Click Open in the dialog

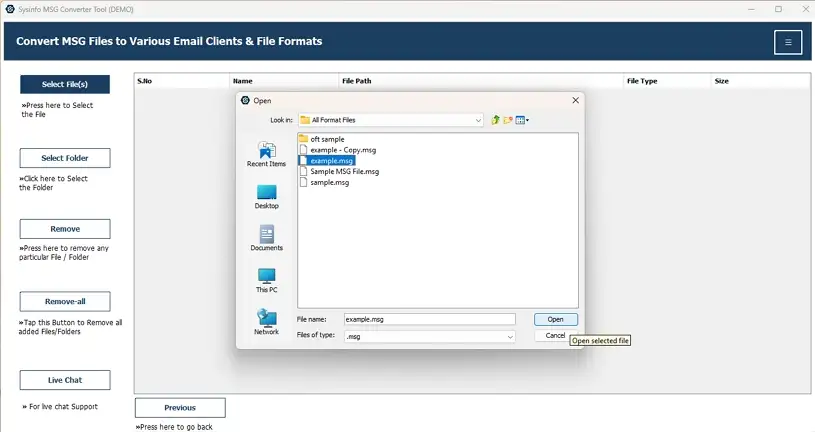point(556,319)
